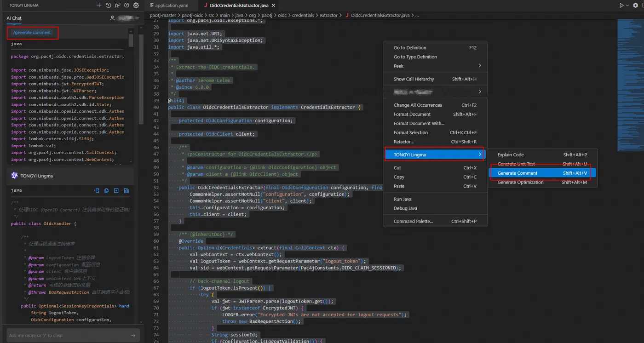Screen dimensions: 644x343
Task: Click 'credentials' breadcrumb segment
Action: pyautogui.click(x=303, y=15)
